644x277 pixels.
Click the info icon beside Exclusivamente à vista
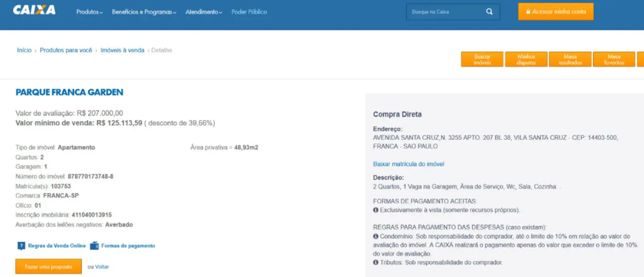click(x=375, y=210)
